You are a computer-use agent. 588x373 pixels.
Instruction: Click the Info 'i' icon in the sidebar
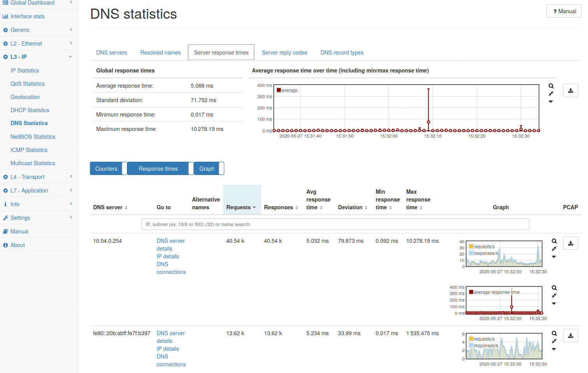point(5,204)
